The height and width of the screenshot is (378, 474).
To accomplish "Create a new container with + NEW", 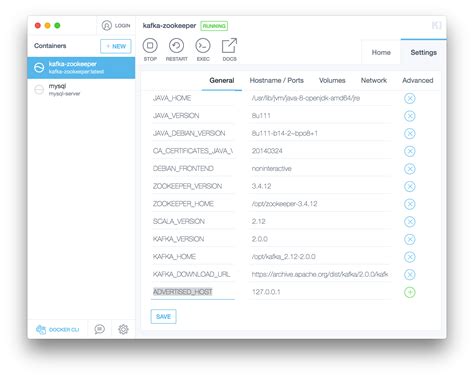I will [116, 46].
